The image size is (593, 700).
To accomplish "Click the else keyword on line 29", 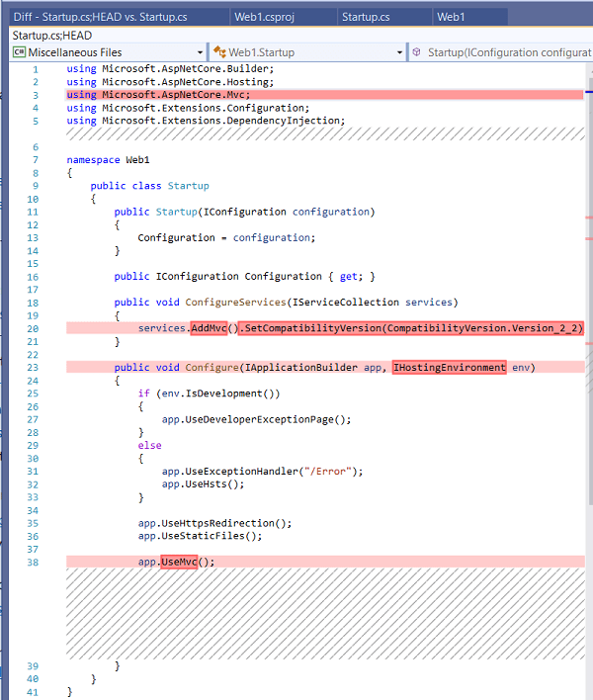I will (x=149, y=446).
